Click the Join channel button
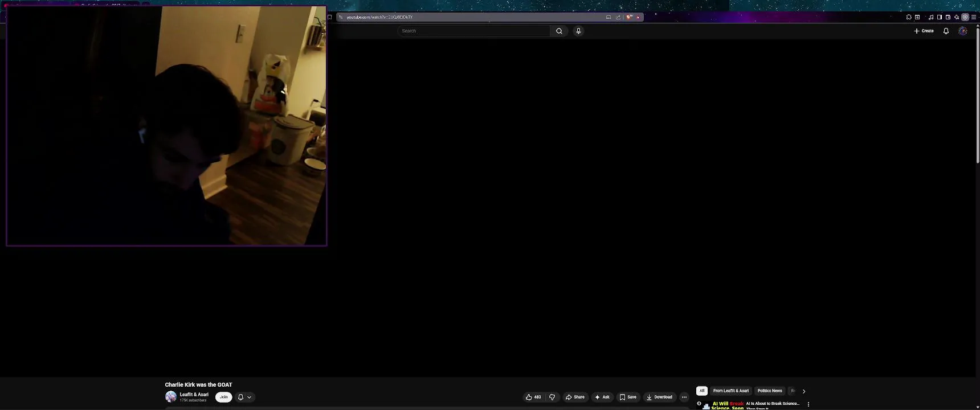Image resolution: width=980 pixels, height=410 pixels. (223, 397)
